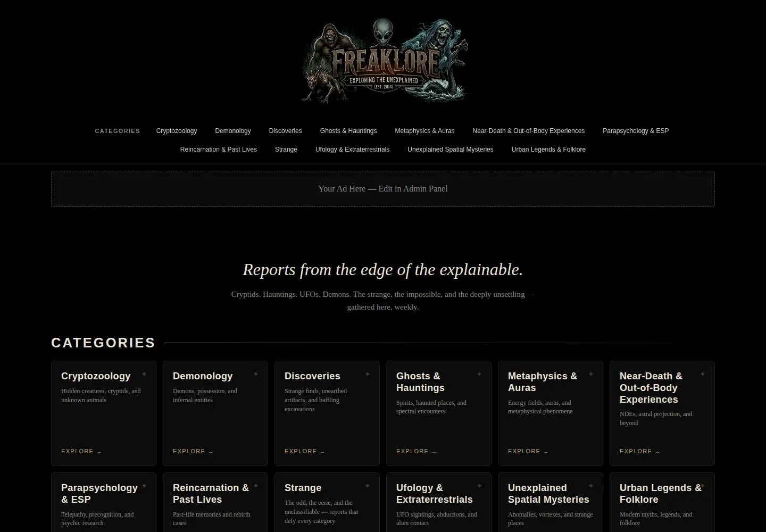766x532 pixels.
Task: Click Explore on the Discoveries card
Action: [305, 451]
